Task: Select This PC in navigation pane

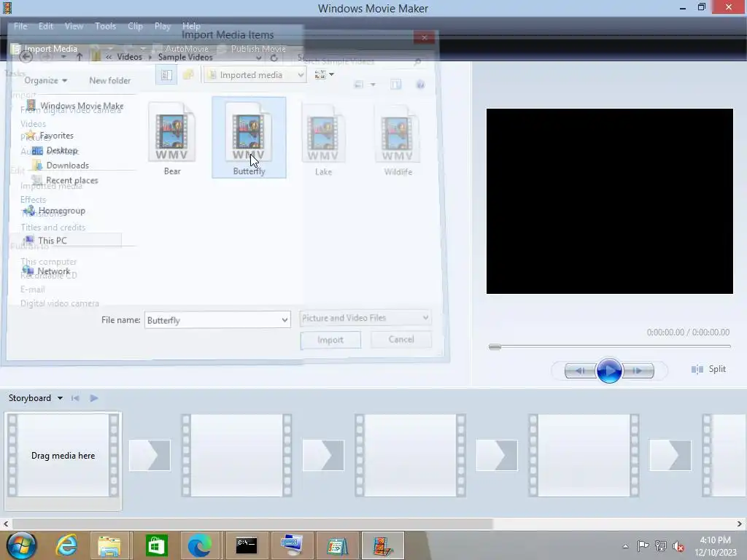Action: 53,241
